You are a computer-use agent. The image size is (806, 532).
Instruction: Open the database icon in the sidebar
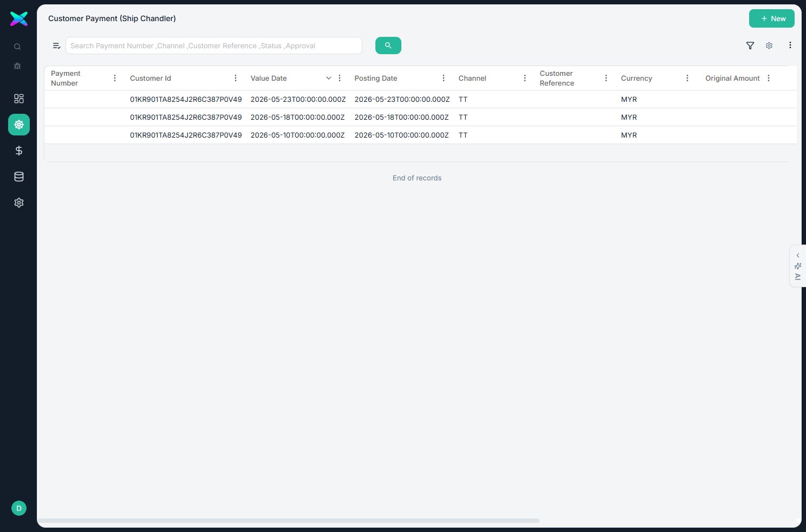click(19, 177)
